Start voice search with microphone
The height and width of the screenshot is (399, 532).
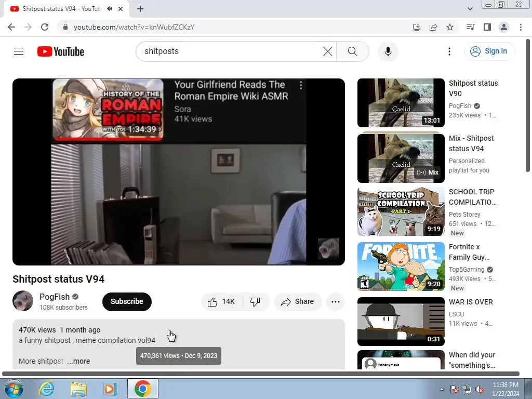coord(388,51)
